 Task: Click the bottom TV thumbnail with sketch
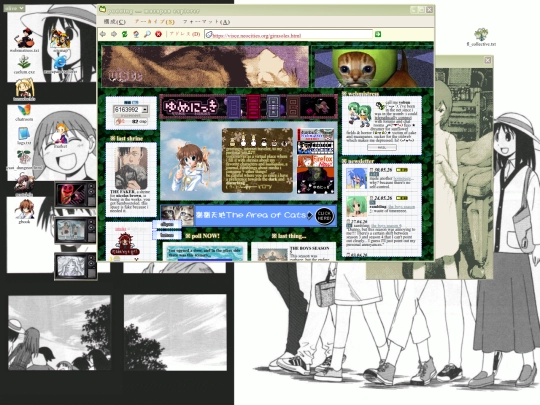(75, 266)
